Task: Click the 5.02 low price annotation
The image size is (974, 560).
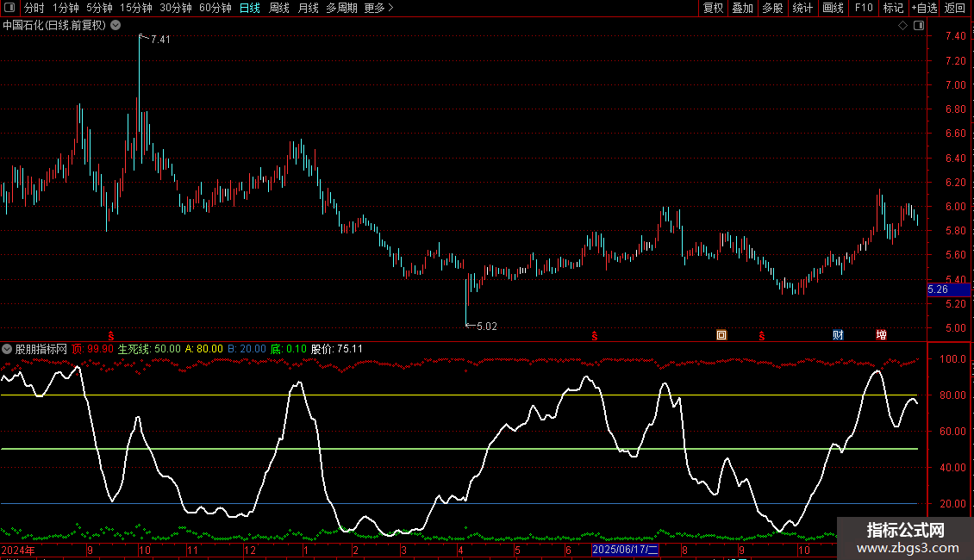Action: coord(486,326)
